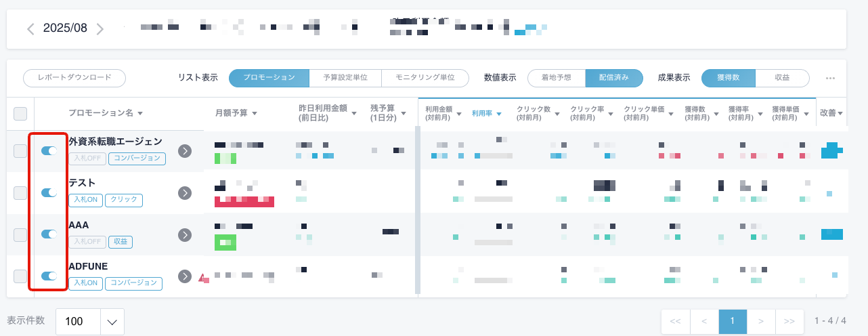Switch result display to 収益

pos(782,78)
